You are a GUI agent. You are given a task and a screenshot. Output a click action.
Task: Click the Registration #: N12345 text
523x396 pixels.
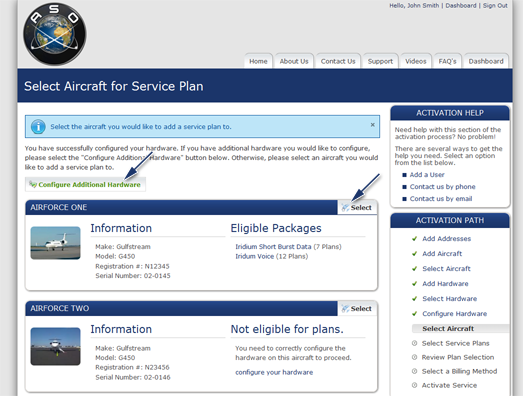(132, 266)
